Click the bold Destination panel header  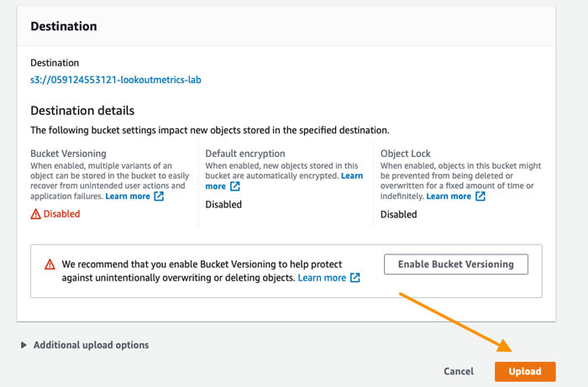click(64, 26)
